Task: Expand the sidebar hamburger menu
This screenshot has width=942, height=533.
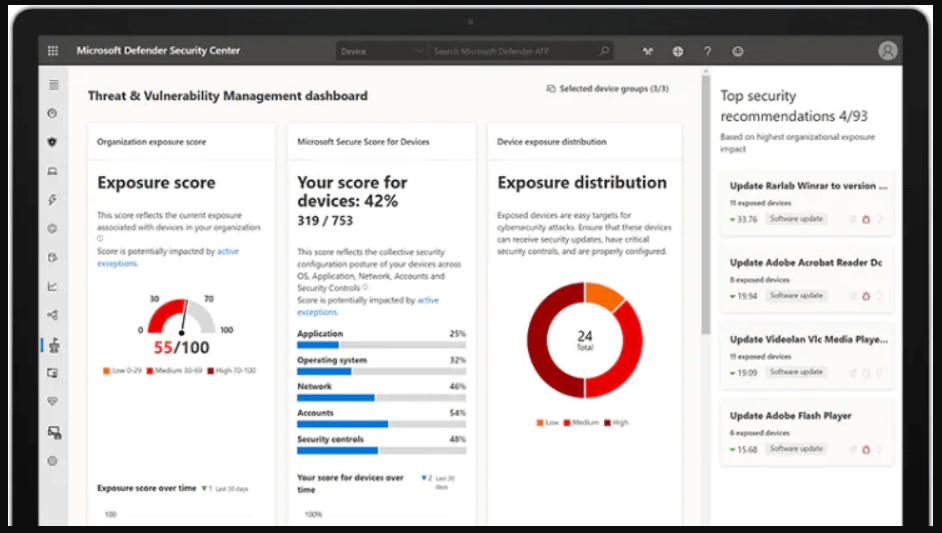Action: [53, 85]
